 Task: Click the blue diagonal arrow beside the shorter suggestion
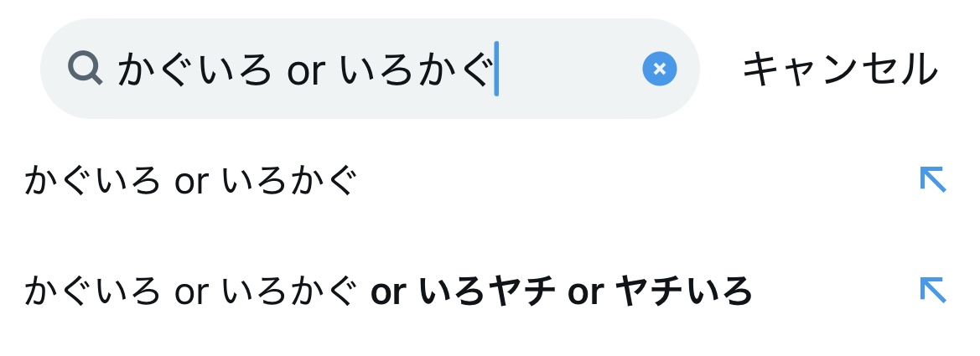(x=932, y=179)
